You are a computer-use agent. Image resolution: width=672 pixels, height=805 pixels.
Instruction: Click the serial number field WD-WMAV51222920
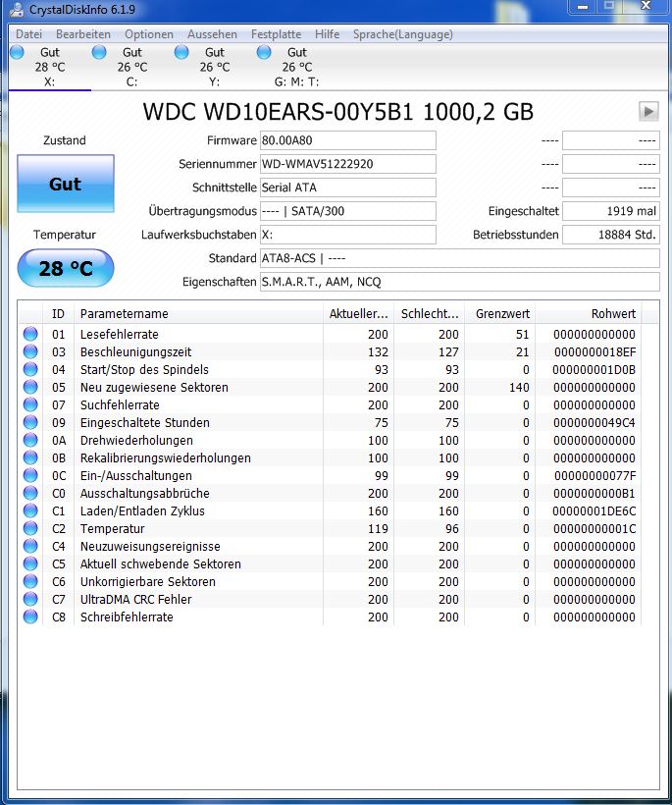tap(348, 164)
